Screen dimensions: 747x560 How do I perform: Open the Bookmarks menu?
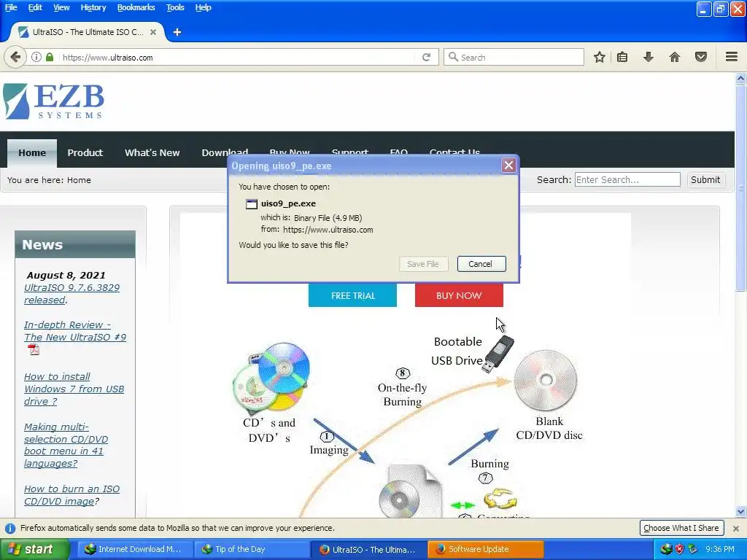136,7
